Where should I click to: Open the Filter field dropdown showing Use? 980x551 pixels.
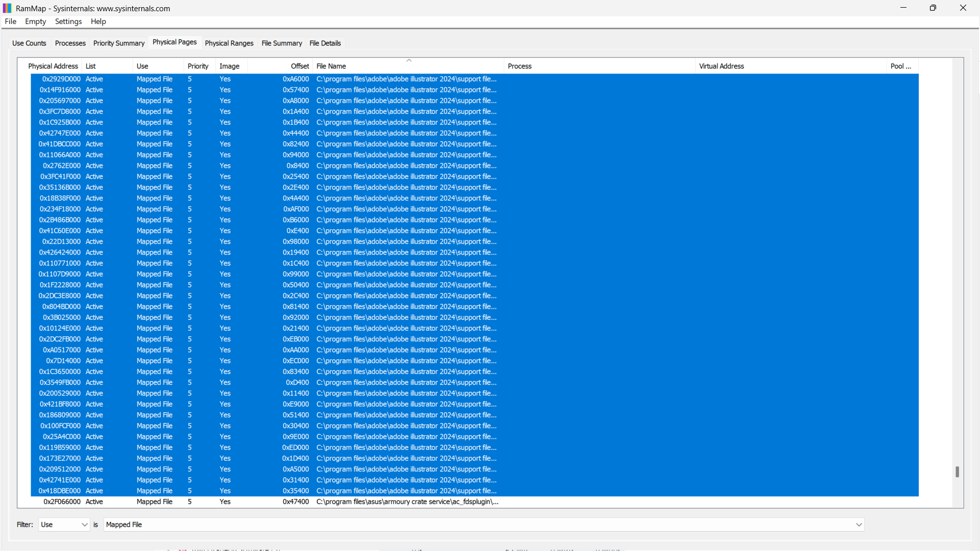[63, 524]
